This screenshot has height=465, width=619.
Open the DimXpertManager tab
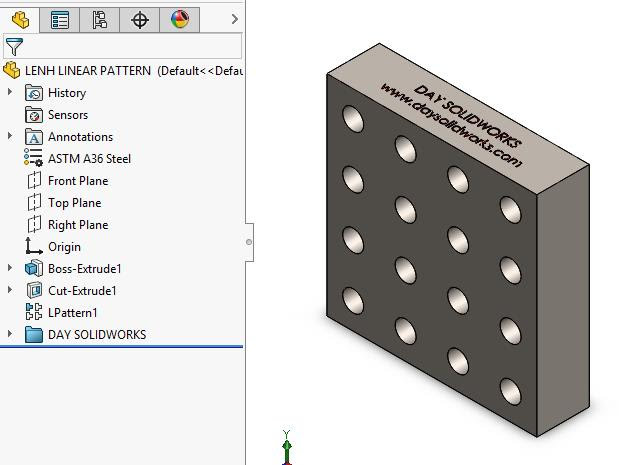click(x=140, y=19)
